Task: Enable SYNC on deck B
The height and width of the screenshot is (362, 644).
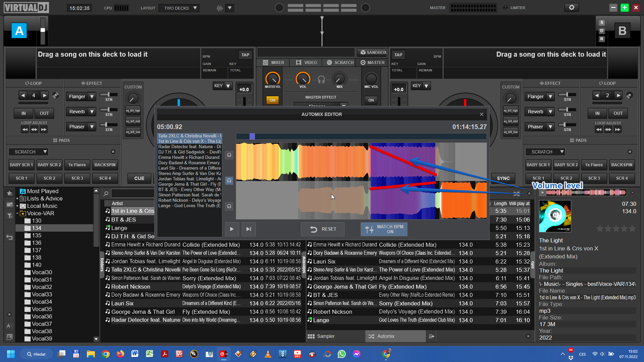Action: (x=503, y=178)
